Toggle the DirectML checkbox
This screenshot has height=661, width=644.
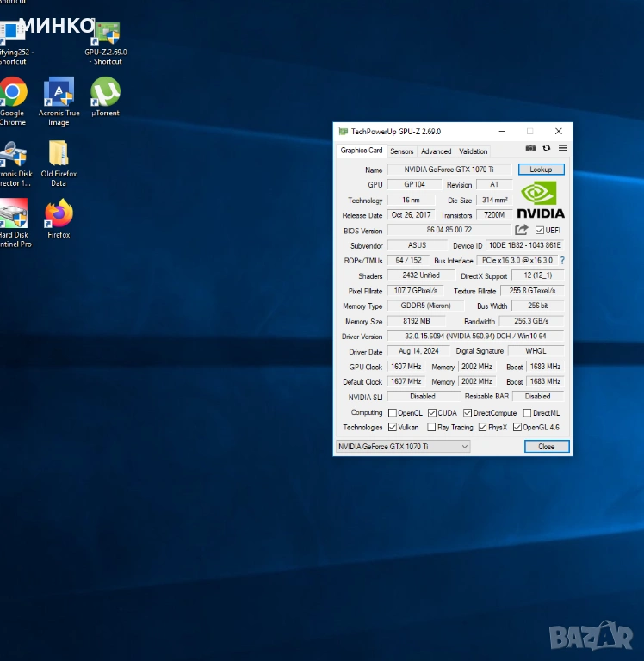click(527, 413)
